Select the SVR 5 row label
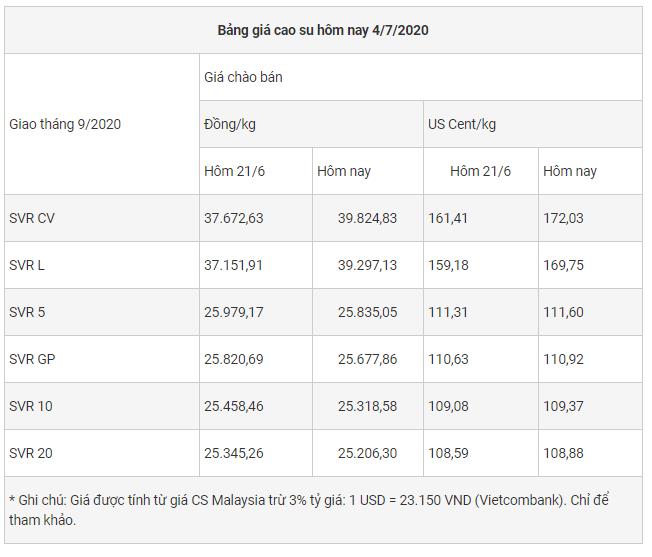This screenshot has width=652, height=557. pyautogui.click(x=27, y=312)
